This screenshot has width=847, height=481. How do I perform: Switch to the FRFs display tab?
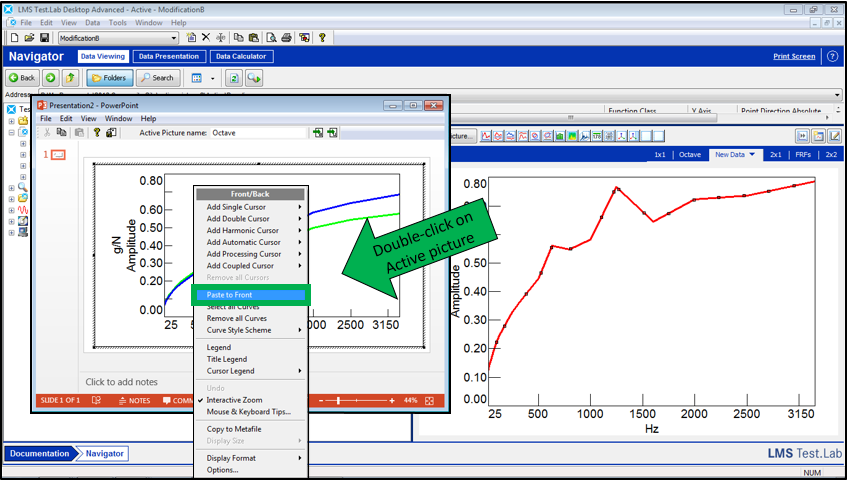(x=803, y=155)
